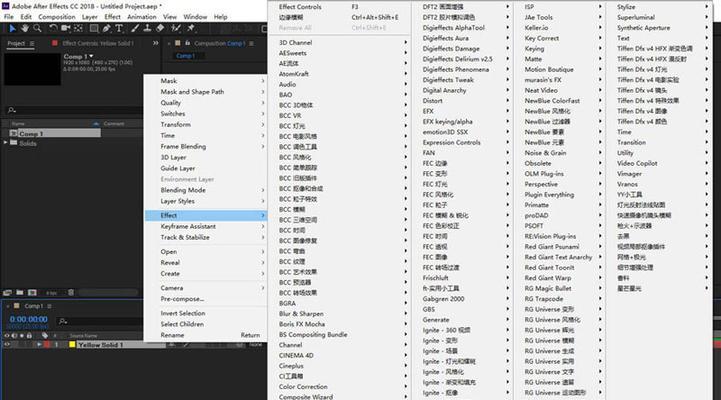
Task: Switch to Effect Controls Yellow Solid 1 tab
Action: [x=98, y=43]
